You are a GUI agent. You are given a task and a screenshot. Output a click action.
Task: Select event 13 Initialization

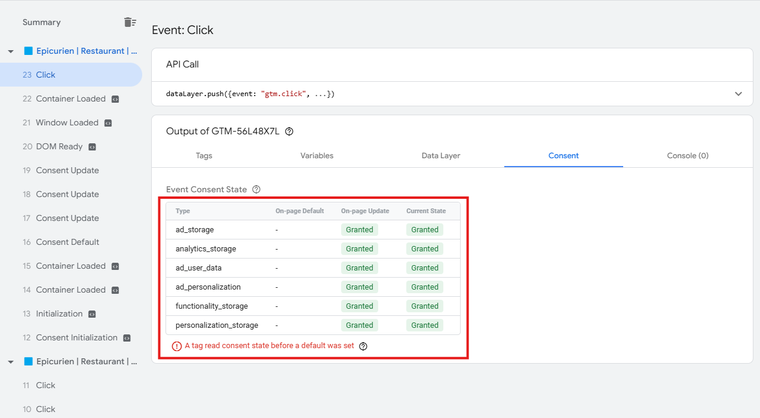[58, 314]
